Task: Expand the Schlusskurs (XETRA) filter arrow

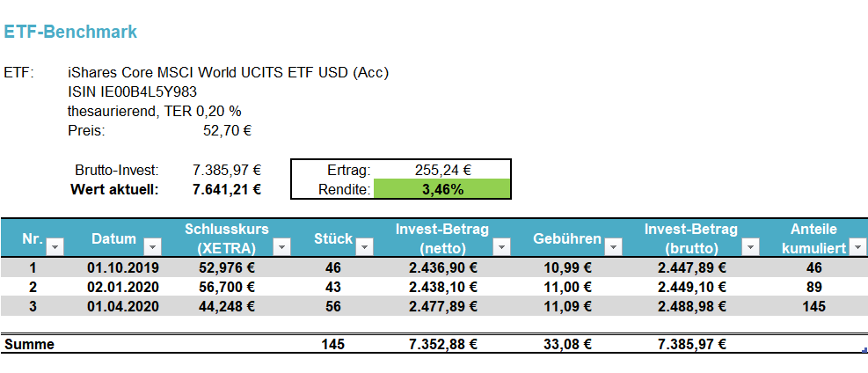Action: [x=281, y=247]
